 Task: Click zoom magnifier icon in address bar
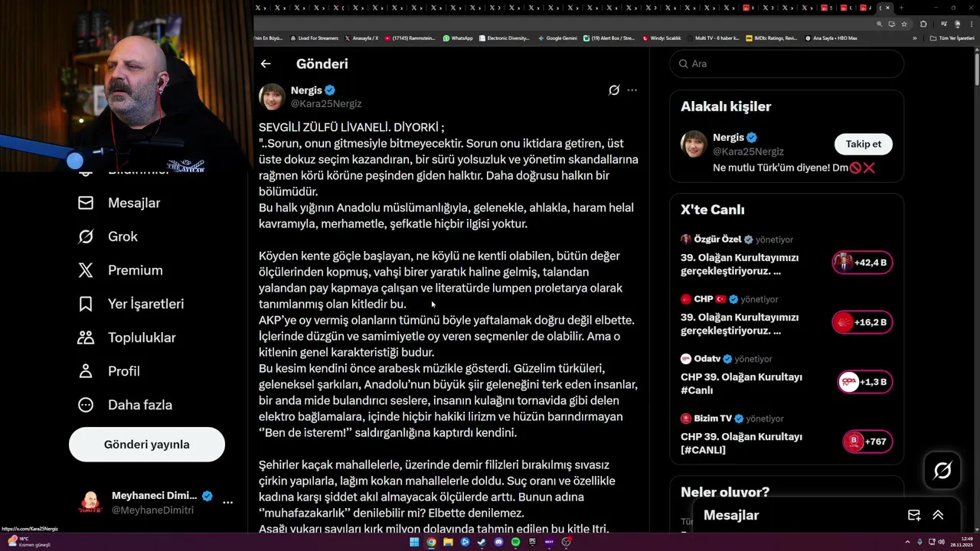tap(880, 24)
